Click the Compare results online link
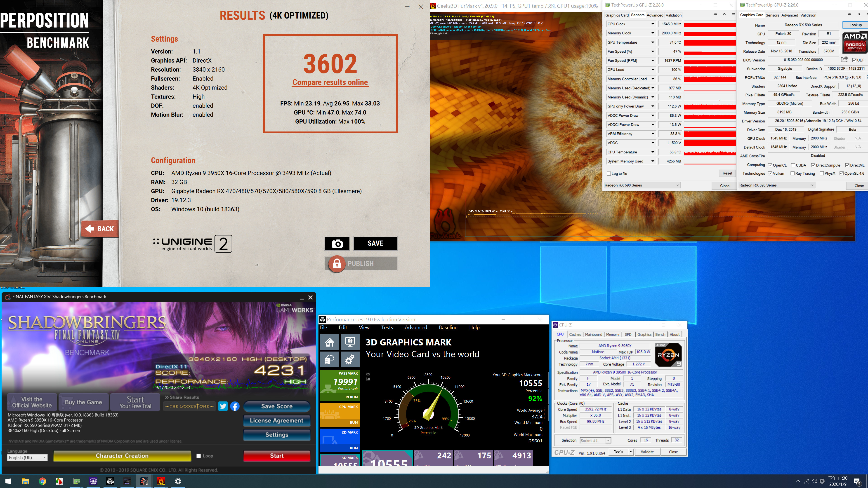 [330, 82]
